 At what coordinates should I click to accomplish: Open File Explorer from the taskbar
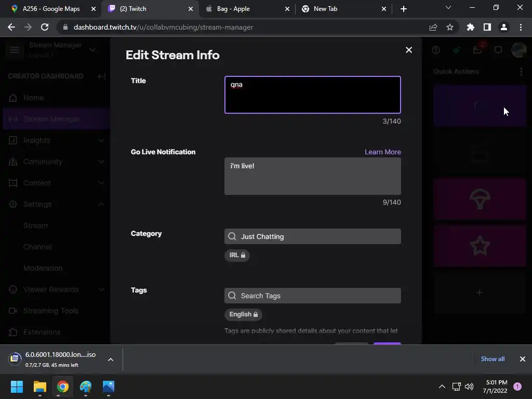[39, 387]
